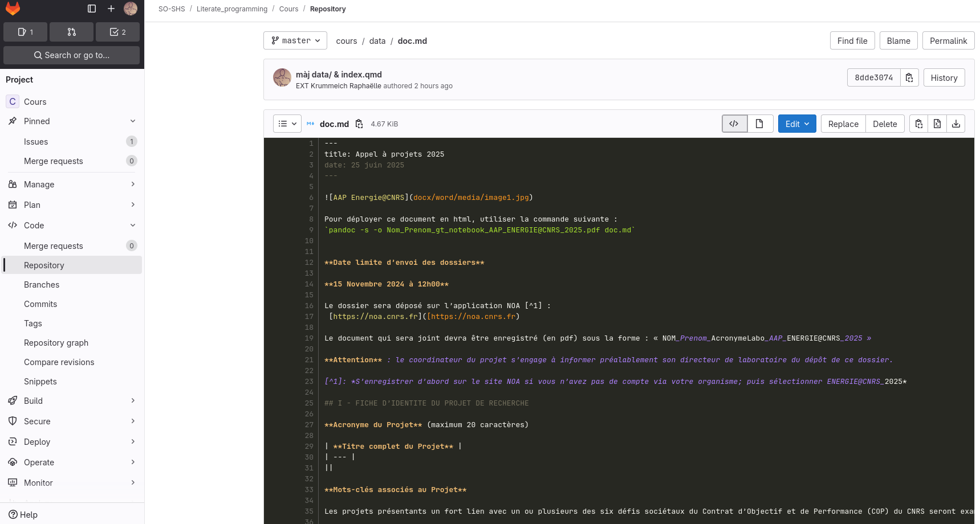Open the raw file view
The image size is (980, 524).
pos(937,124)
